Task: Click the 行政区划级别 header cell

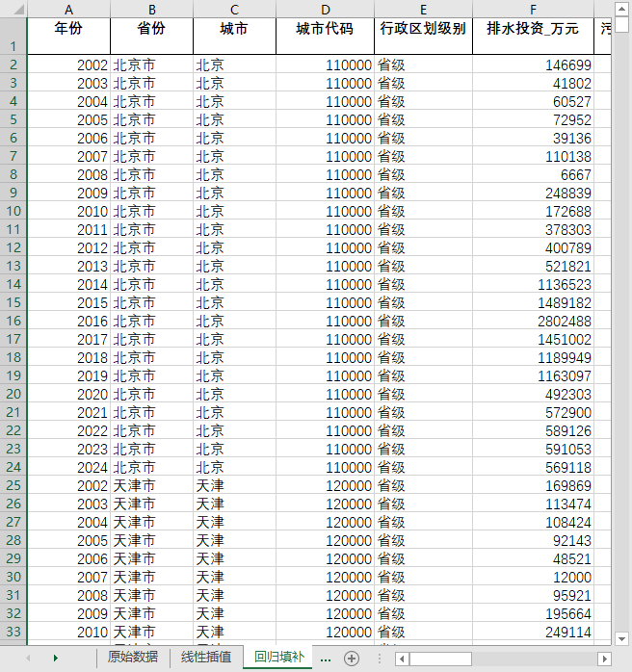Action: (x=423, y=37)
